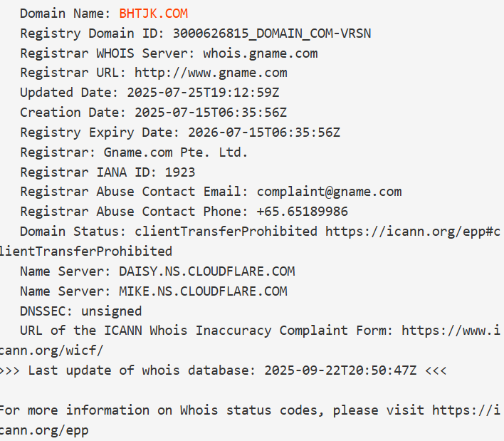This screenshot has height=441, width=504.
Task: Click the clientTransferProhibited domain status text
Action: click(226, 232)
